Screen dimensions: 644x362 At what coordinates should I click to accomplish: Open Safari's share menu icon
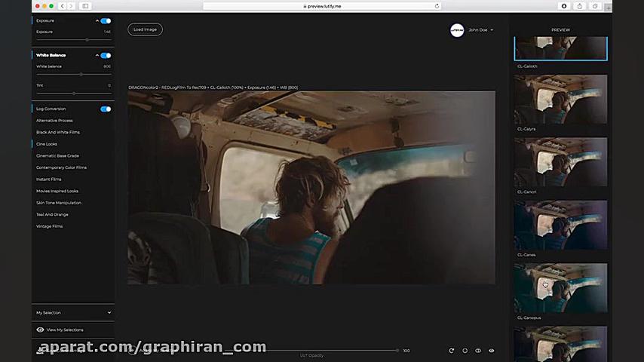point(579,6)
